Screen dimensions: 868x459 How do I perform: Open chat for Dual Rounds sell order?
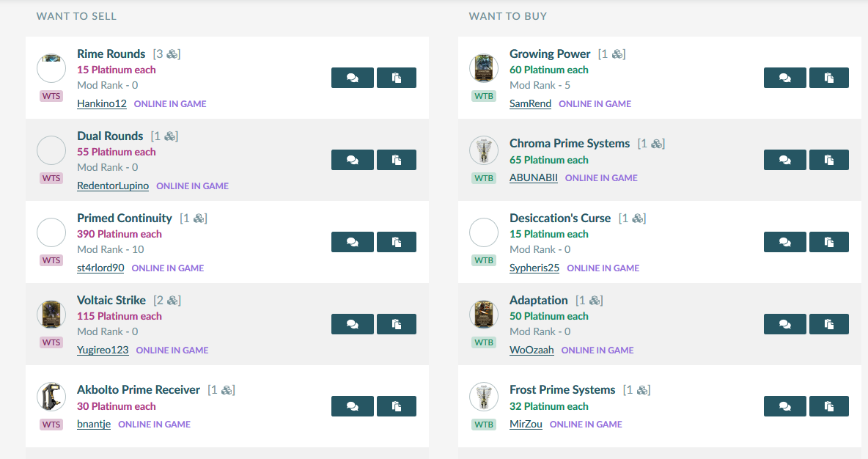coord(353,160)
